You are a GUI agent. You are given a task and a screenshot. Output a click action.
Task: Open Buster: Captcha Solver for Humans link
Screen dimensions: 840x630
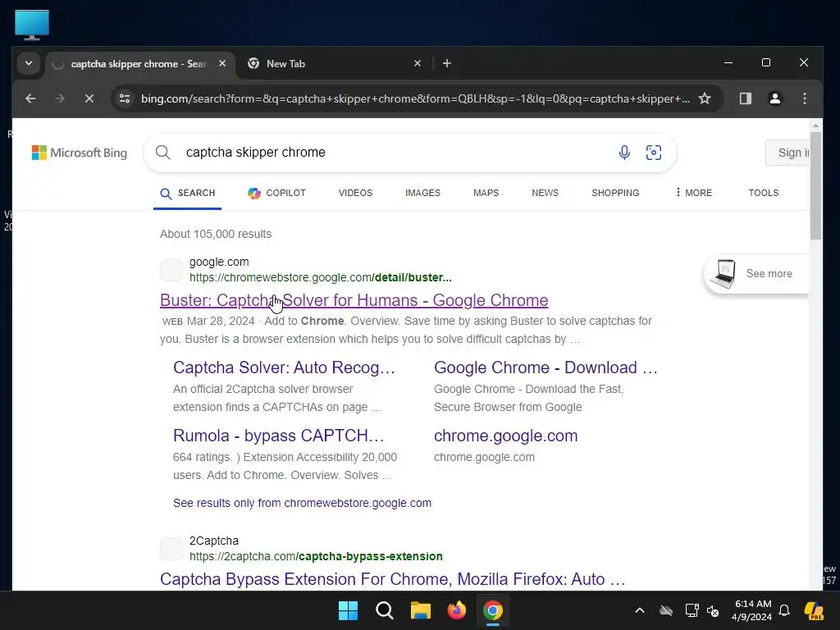coord(354,300)
